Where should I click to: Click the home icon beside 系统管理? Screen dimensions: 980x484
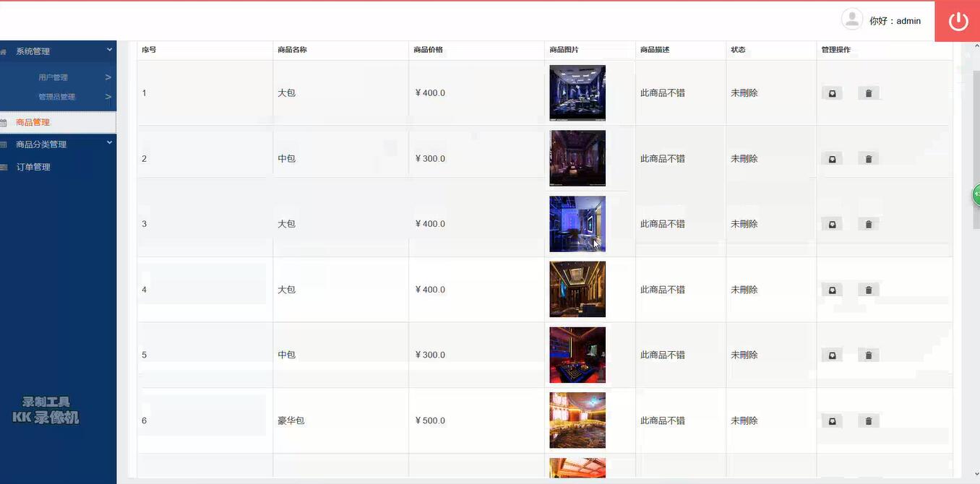(3, 52)
